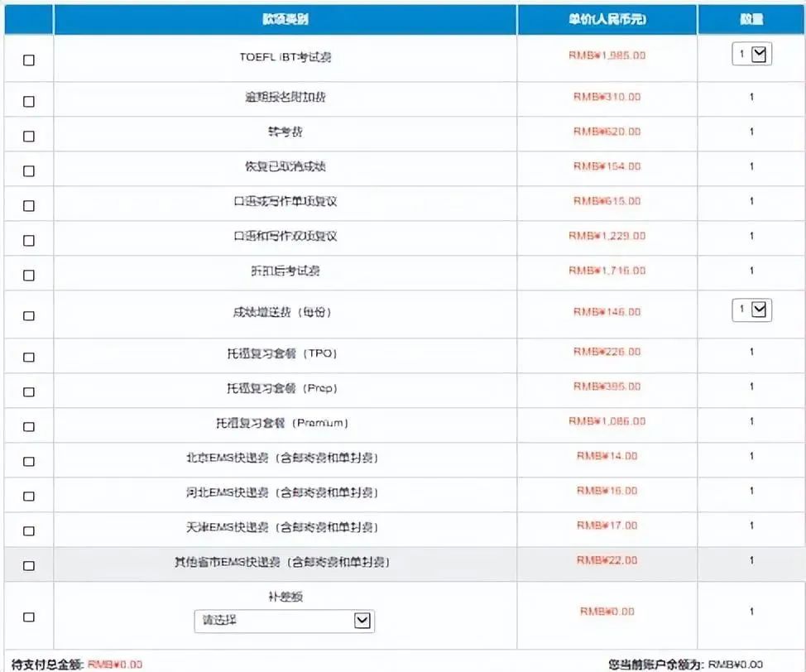Click the price RMB¥17.00
806x672 pixels.
click(607, 526)
